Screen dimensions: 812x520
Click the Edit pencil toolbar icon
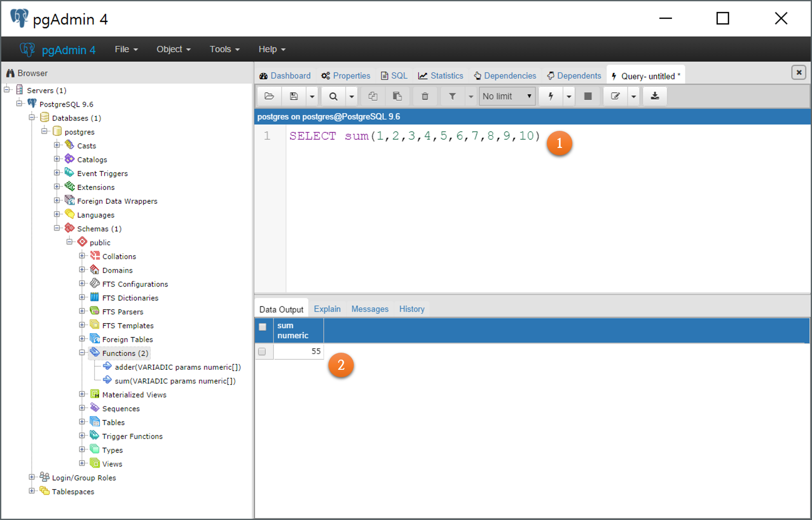pyautogui.click(x=615, y=96)
